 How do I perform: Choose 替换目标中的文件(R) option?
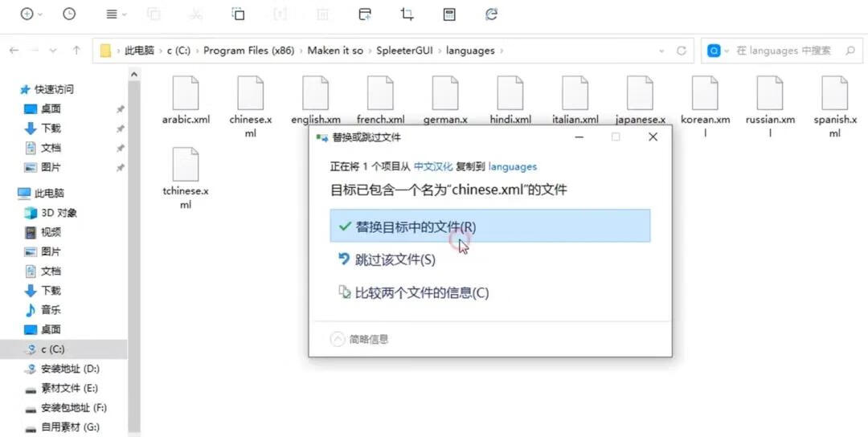coord(490,226)
